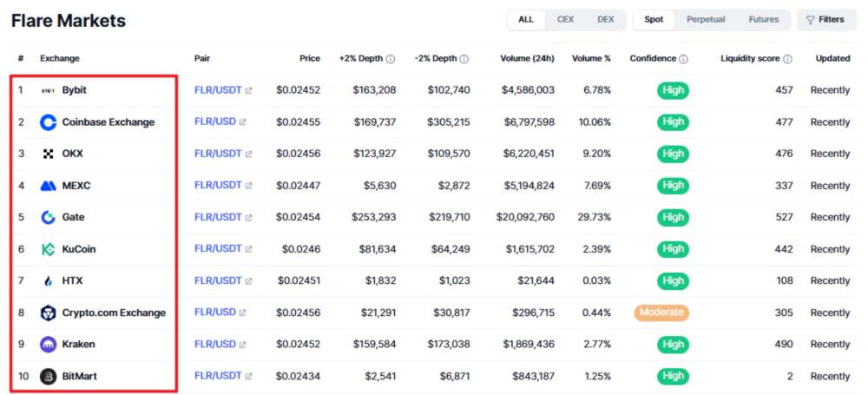Click the Bybit exchange logo

[x=48, y=90]
